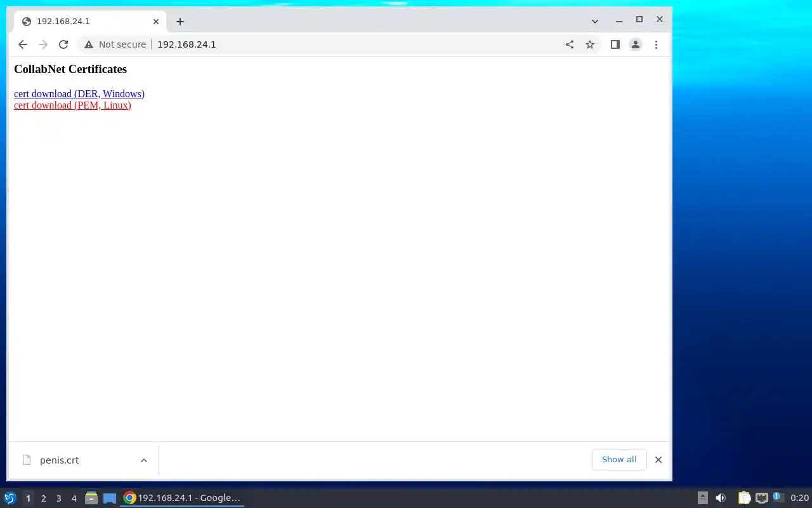Click the clock showing 0:20
Screen dimensions: 812x508
coord(799,498)
